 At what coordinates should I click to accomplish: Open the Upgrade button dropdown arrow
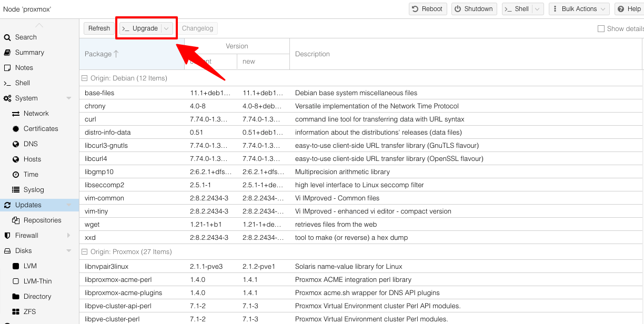click(x=166, y=29)
